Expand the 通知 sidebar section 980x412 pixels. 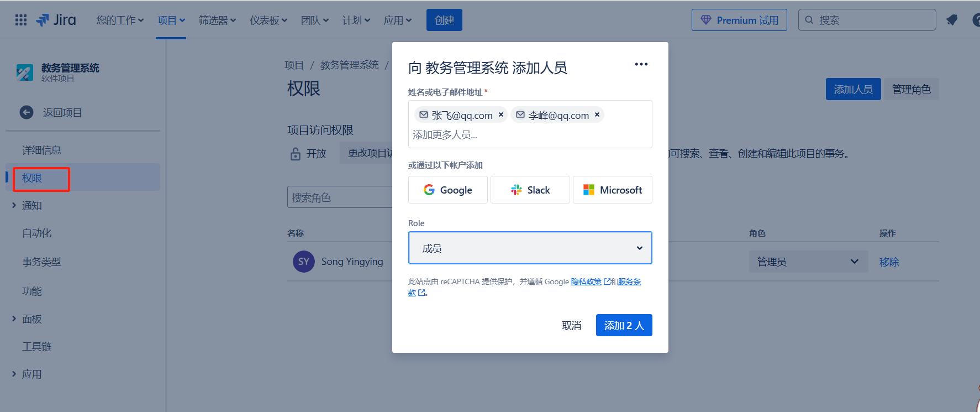14,206
